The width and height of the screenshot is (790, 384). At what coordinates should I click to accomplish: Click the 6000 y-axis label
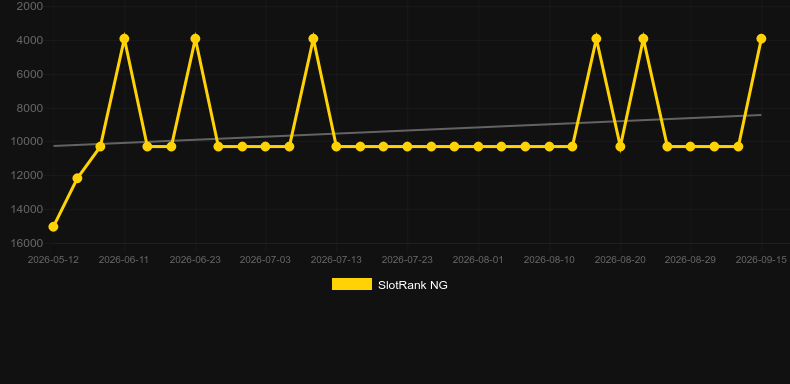(30, 74)
